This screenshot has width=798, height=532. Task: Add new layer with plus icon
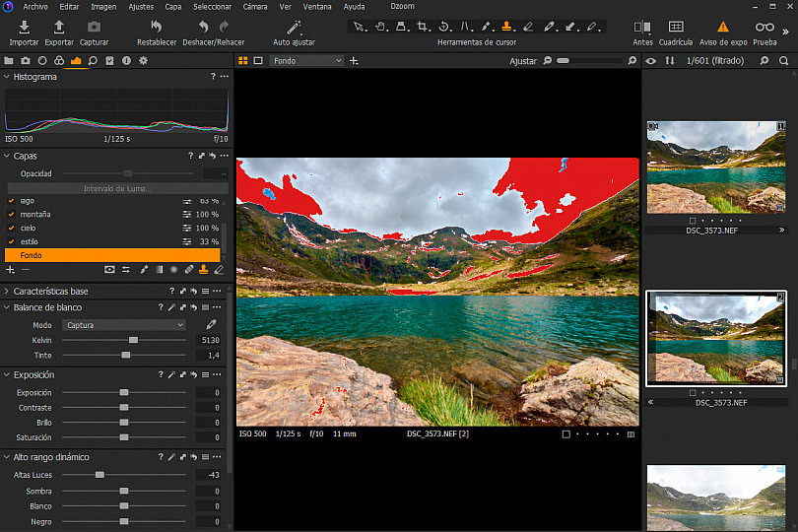click(x=10, y=270)
